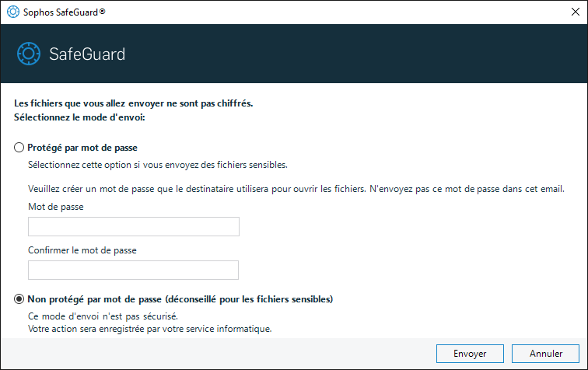Click the 'Mot de passe' field label

(55, 207)
